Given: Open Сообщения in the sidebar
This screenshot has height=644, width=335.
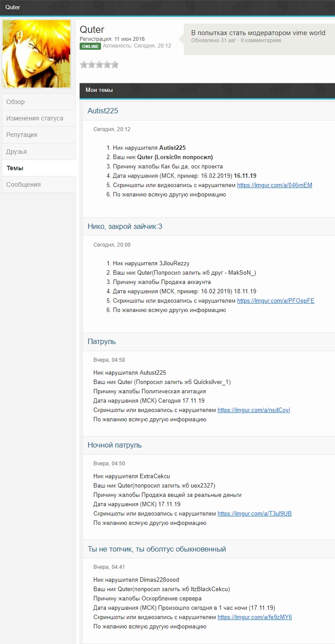Looking at the screenshot, I should 39,184.
